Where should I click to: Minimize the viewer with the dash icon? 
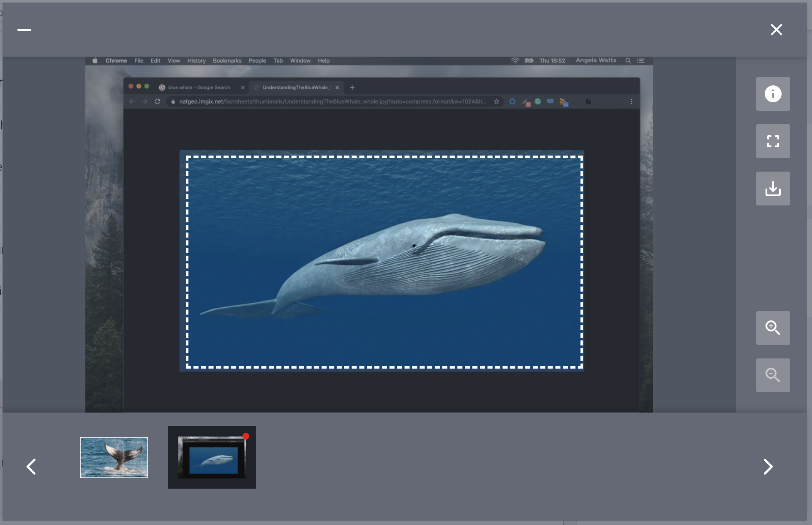pos(24,30)
